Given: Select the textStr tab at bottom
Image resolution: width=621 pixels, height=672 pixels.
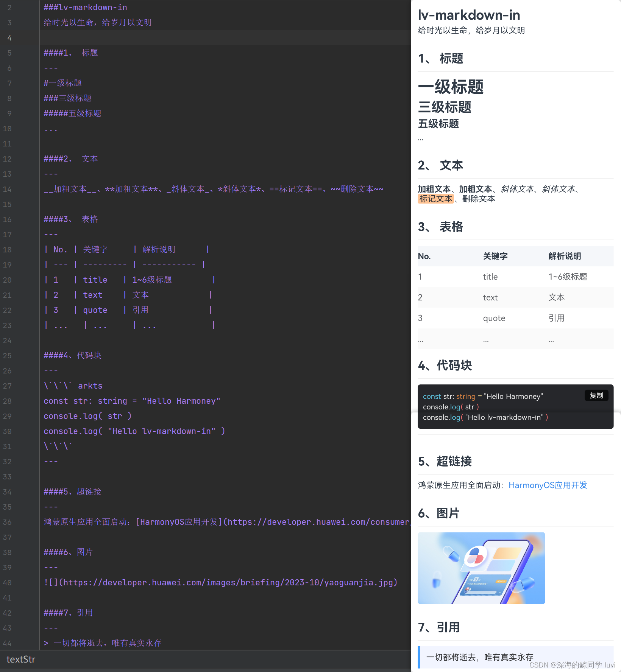Looking at the screenshot, I should (x=21, y=660).
